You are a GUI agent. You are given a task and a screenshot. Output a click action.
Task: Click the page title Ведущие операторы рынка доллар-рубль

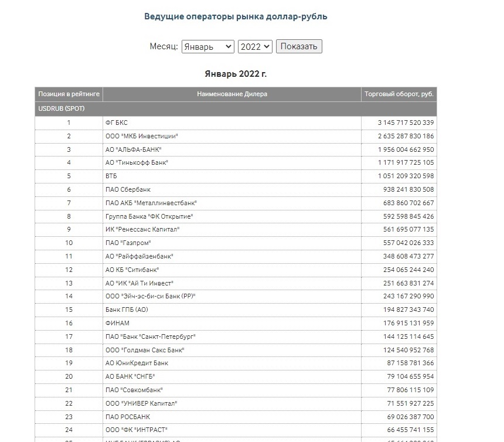click(x=236, y=16)
